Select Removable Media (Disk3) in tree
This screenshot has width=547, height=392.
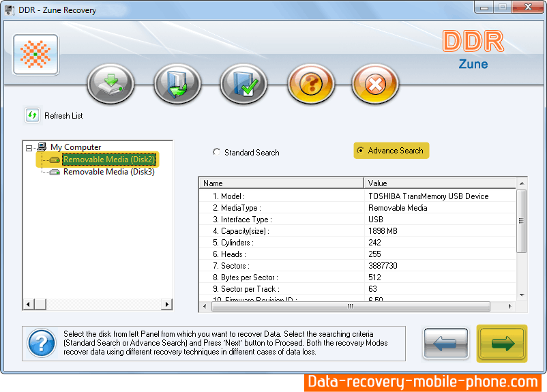[x=109, y=172]
